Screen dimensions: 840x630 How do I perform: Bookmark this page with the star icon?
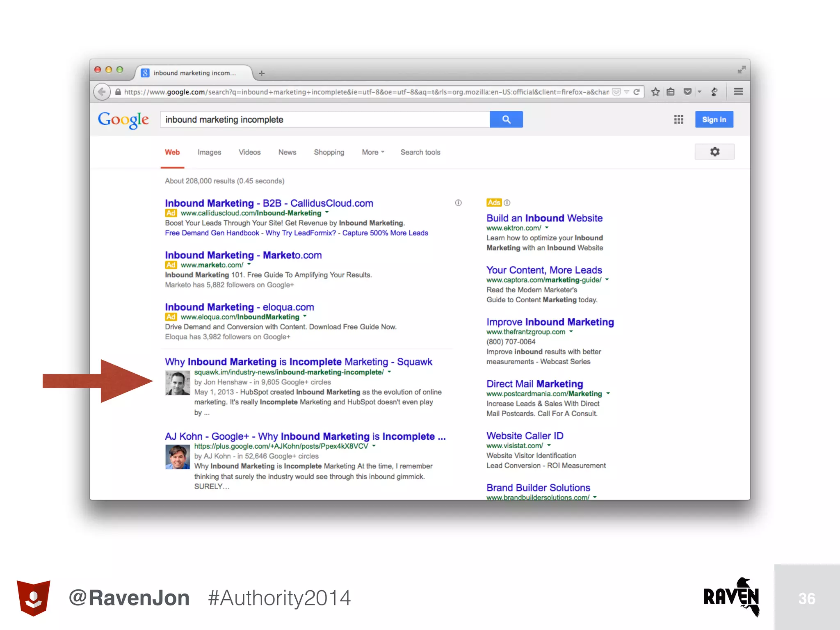point(655,92)
